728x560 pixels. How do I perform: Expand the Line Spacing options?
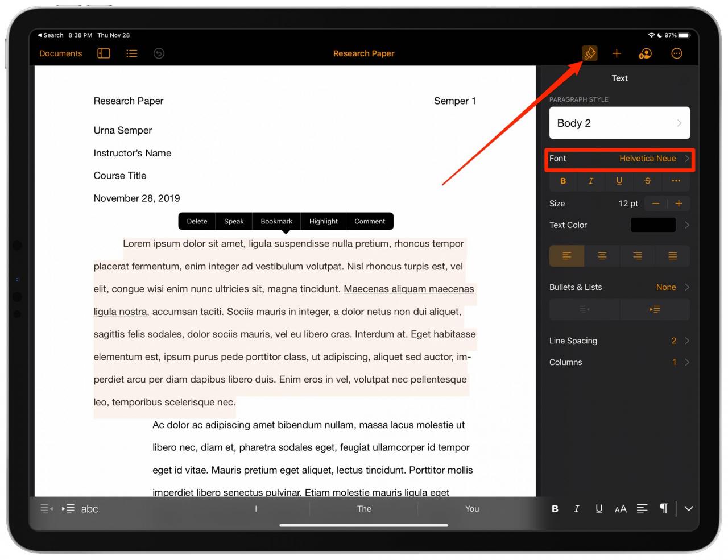pyautogui.click(x=619, y=341)
